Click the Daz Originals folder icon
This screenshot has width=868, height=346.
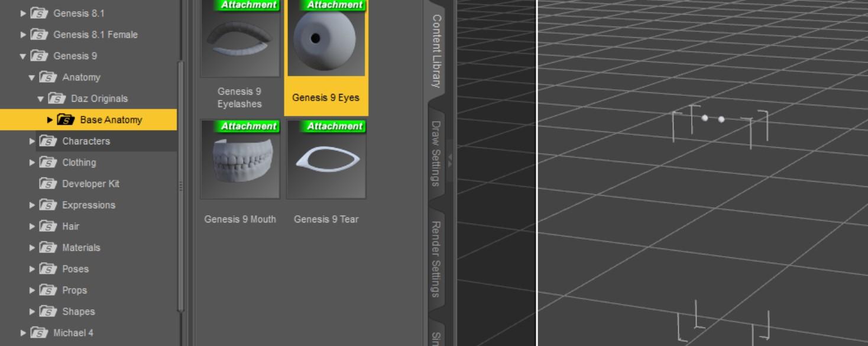click(57, 98)
